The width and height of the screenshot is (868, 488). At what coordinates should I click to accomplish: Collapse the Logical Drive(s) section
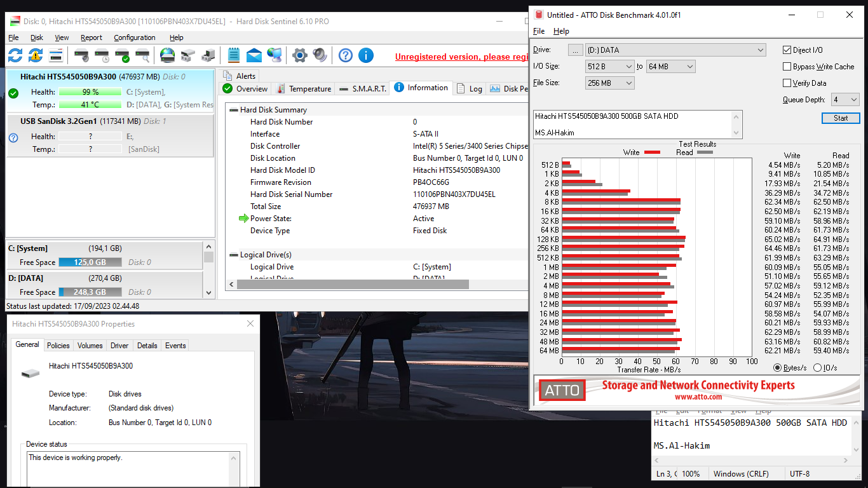click(234, 255)
